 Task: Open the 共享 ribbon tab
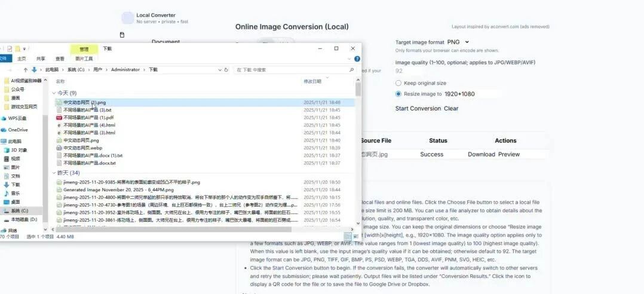41,59
